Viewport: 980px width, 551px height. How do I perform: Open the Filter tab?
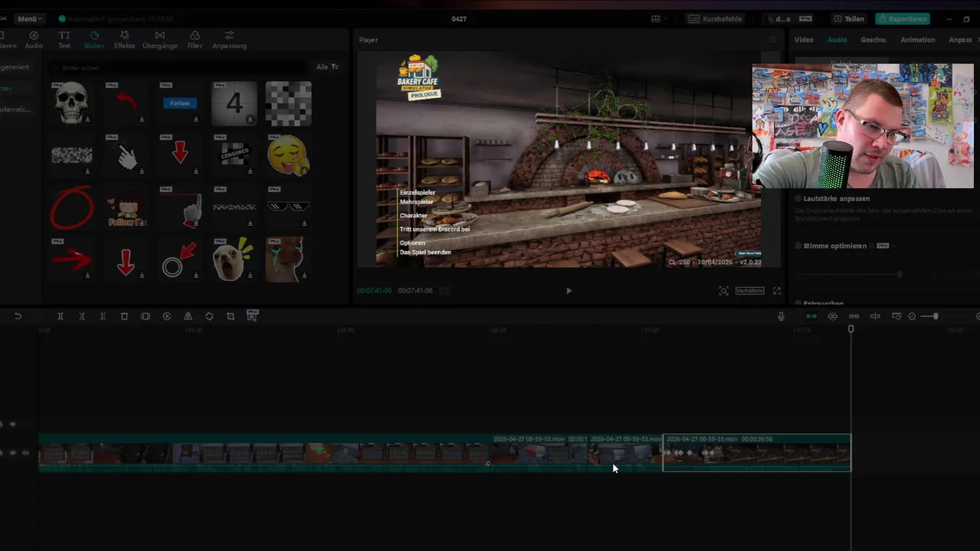(x=194, y=40)
